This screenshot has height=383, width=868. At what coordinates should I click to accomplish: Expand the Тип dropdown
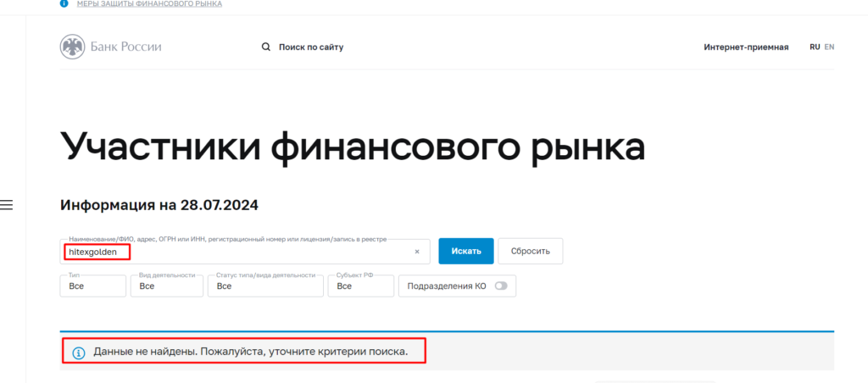pyautogui.click(x=93, y=286)
